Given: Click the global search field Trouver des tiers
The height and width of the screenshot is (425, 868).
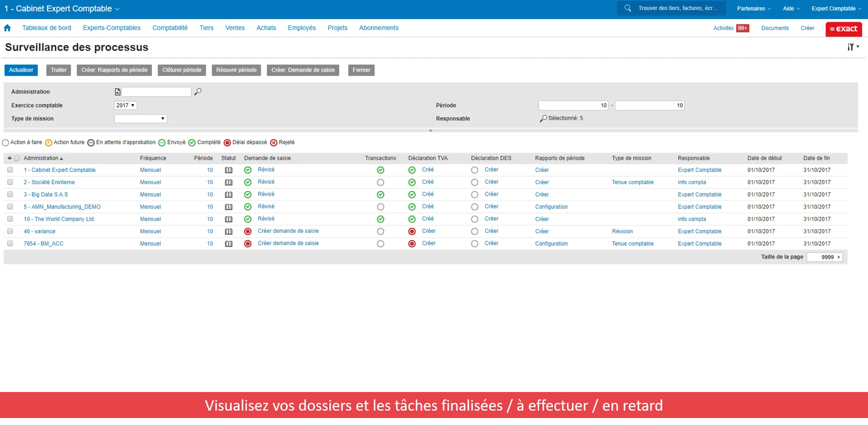Looking at the screenshot, I should (x=678, y=8).
